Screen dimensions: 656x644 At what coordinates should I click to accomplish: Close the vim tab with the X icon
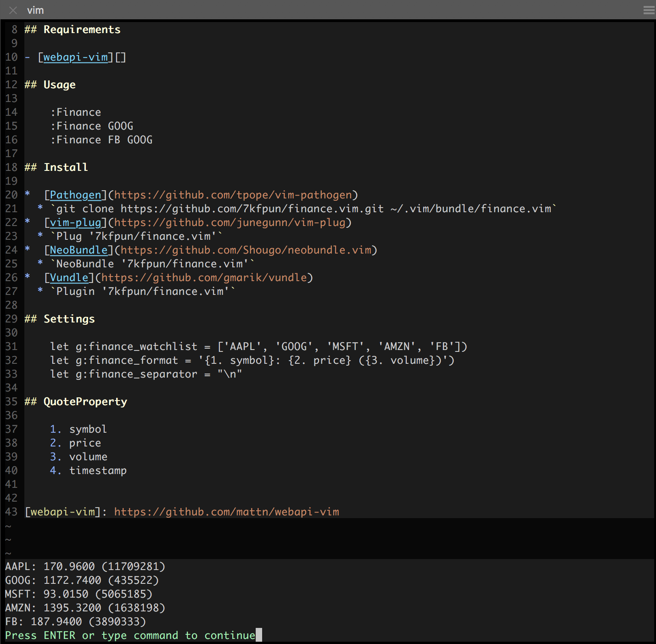[x=13, y=10]
